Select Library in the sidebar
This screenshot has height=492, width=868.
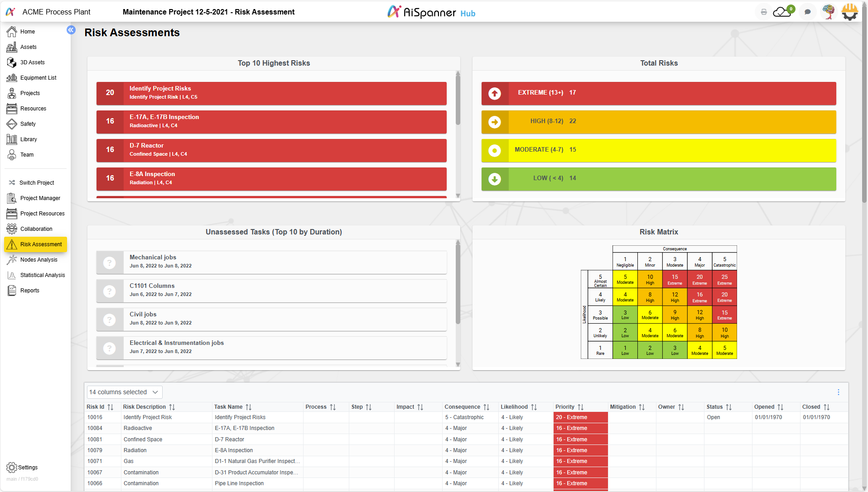click(x=29, y=139)
